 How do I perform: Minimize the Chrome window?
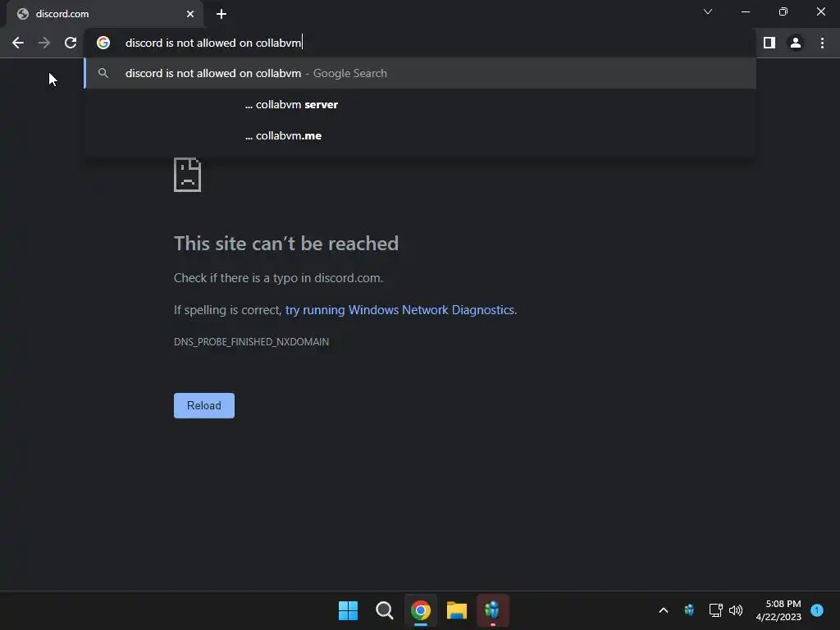745,11
